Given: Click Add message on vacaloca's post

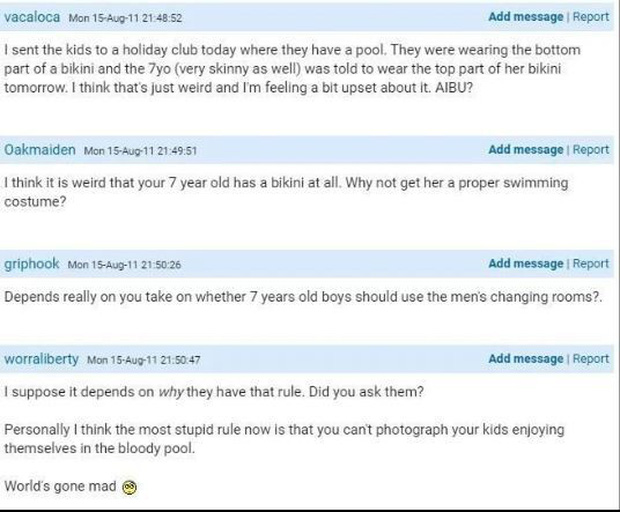Looking at the screenshot, I should [526, 17].
